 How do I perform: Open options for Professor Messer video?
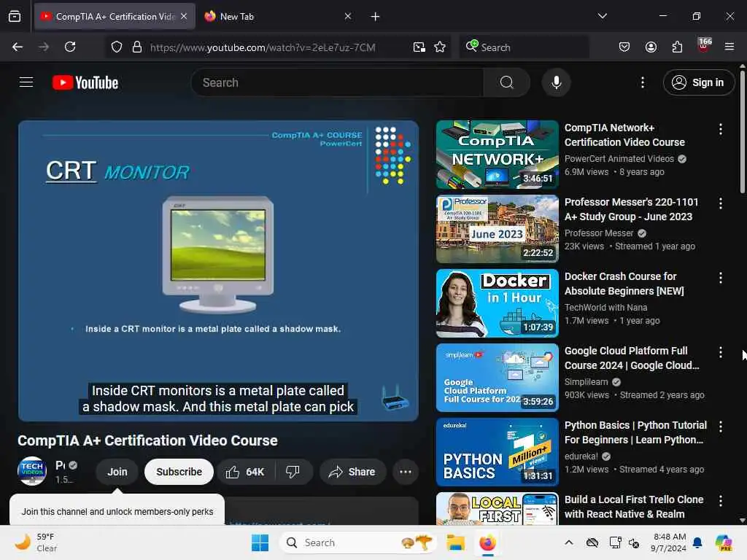pyautogui.click(x=720, y=203)
